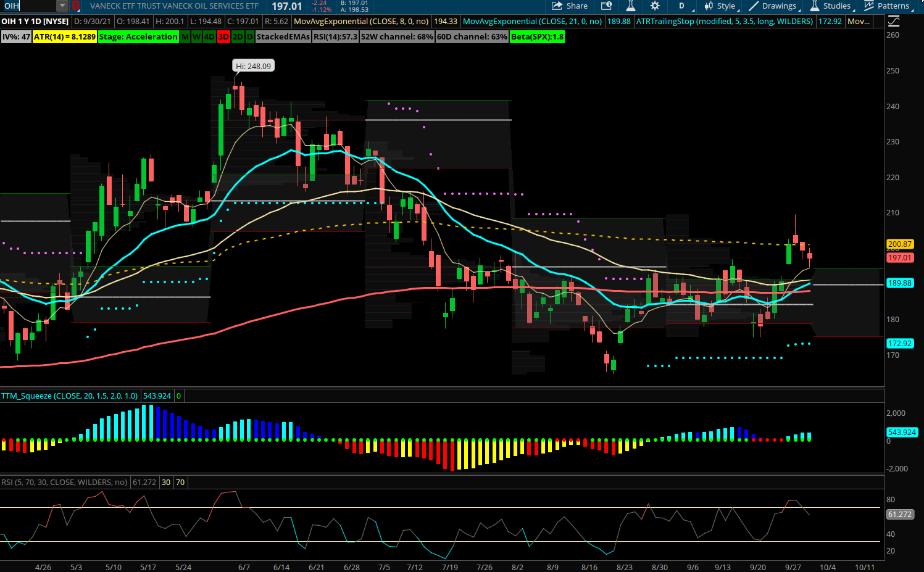Click the truncated Mov... study label
Viewport: 924px width, 572px height.
coord(859,21)
